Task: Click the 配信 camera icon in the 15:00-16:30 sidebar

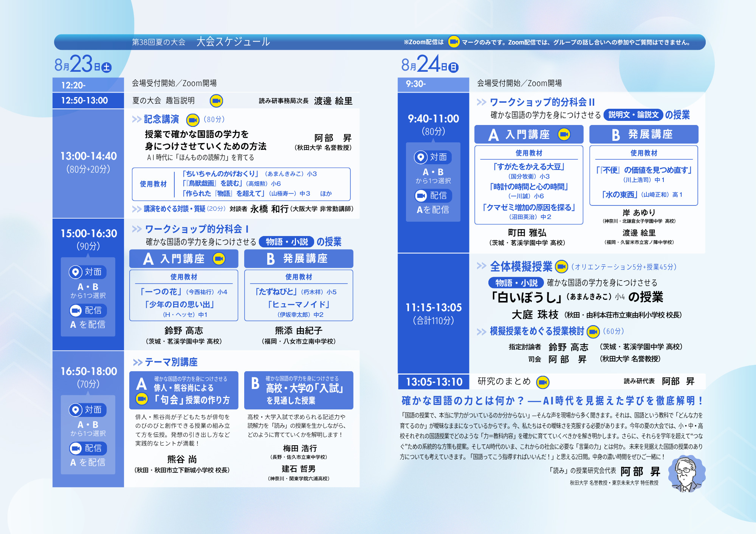Action: tap(76, 310)
